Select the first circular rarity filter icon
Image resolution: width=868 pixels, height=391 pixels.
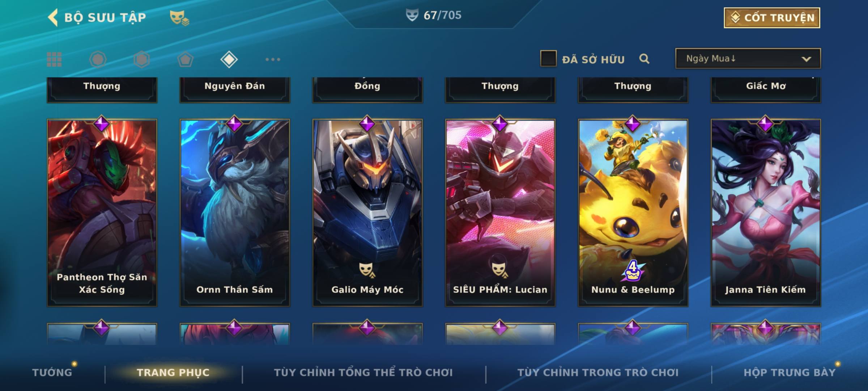click(x=98, y=59)
